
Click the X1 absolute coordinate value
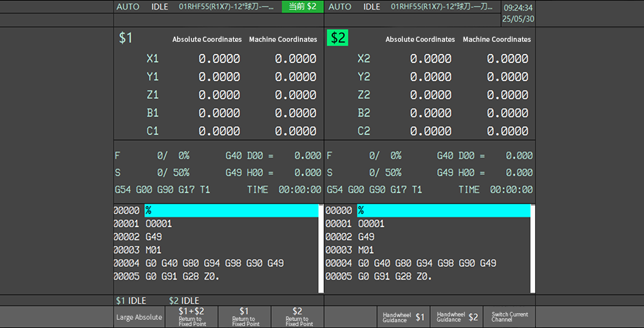coord(219,59)
